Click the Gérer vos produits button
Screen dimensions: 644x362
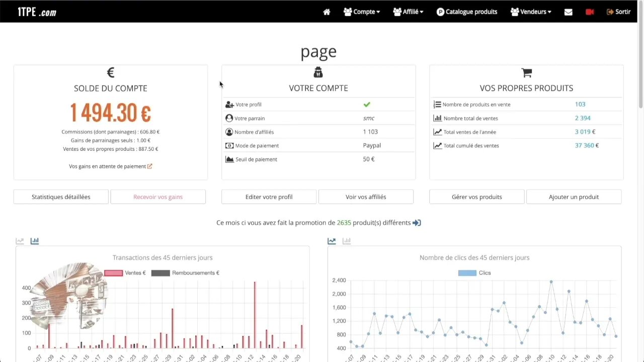pos(476,197)
